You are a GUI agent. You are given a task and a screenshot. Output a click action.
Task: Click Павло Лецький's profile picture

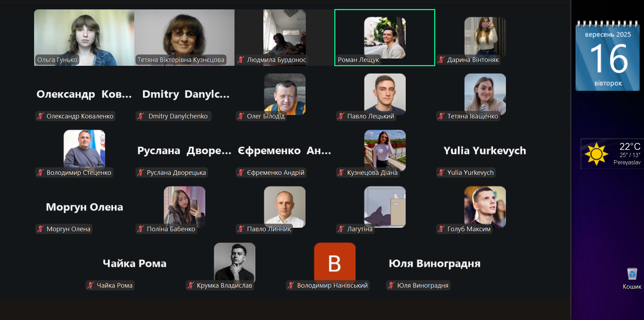pos(385,94)
